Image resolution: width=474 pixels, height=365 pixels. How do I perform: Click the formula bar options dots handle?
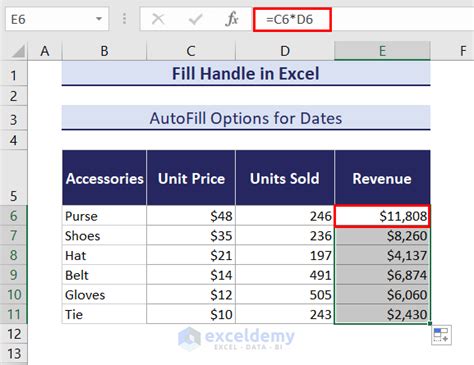[124, 19]
